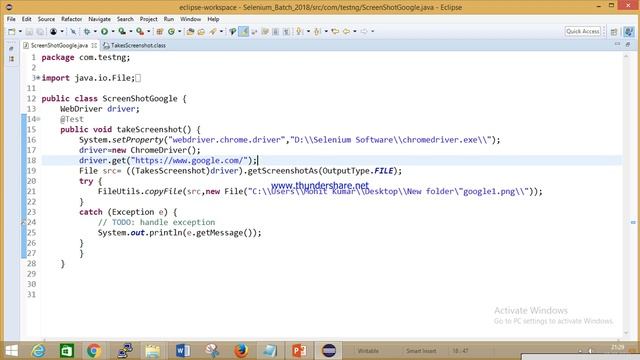Open the File menu
Screen dimensions: 640x360
[x=11, y=19]
